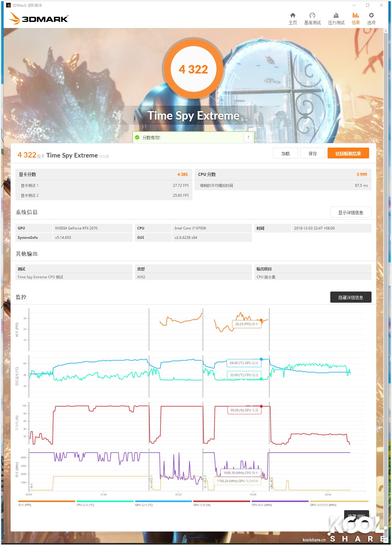
Task: Open 选项 options gear icon
Action: pos(371,15)
